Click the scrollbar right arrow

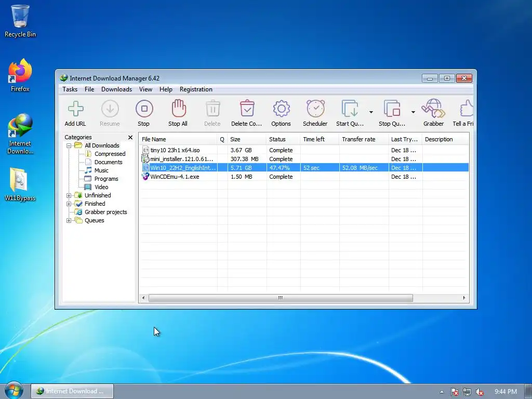pyautogui.click(x=464, y=298)
